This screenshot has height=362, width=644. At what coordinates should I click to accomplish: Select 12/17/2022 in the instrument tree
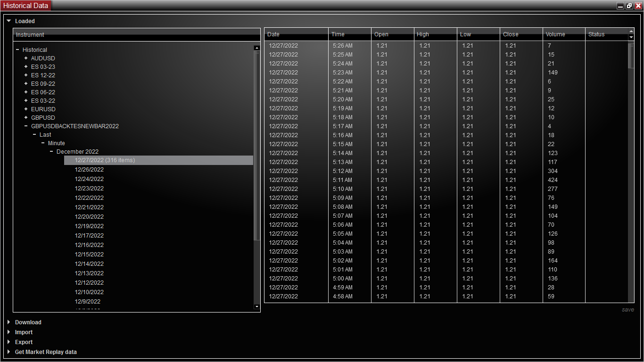(89, 236)
